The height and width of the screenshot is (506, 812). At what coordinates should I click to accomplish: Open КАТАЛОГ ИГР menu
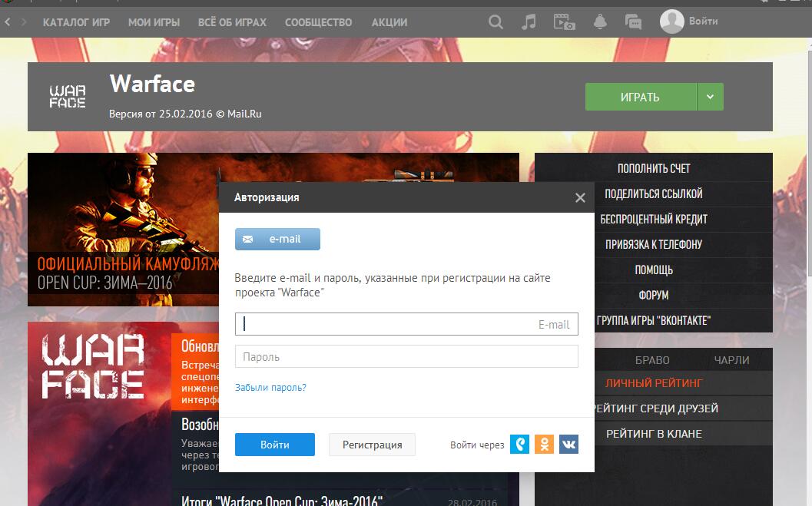point(76,23)
